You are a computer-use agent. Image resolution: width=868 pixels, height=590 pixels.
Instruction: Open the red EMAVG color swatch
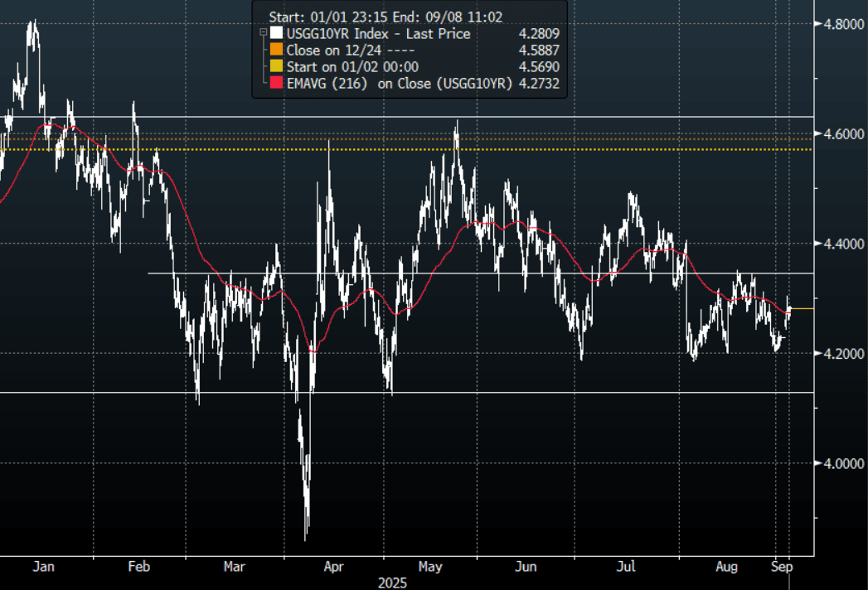pyautogui.click(x=275, y=83)
